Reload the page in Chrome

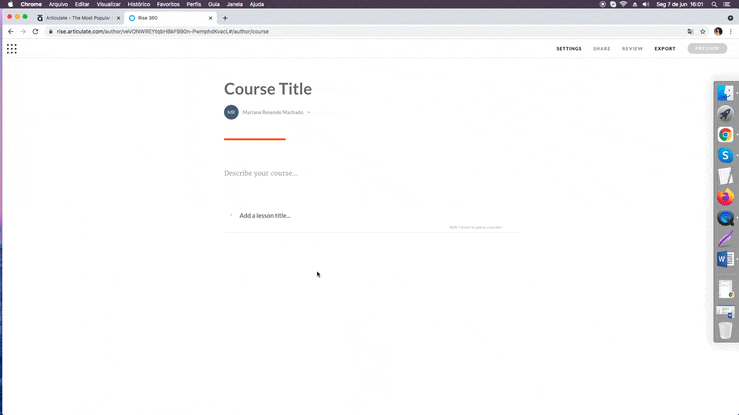click(35, 31)
